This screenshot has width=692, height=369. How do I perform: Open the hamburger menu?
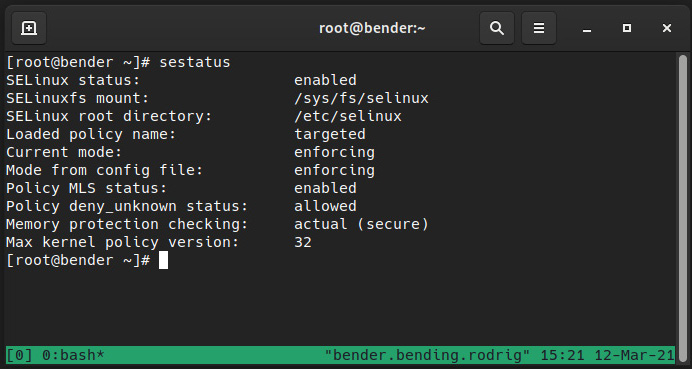538,28
